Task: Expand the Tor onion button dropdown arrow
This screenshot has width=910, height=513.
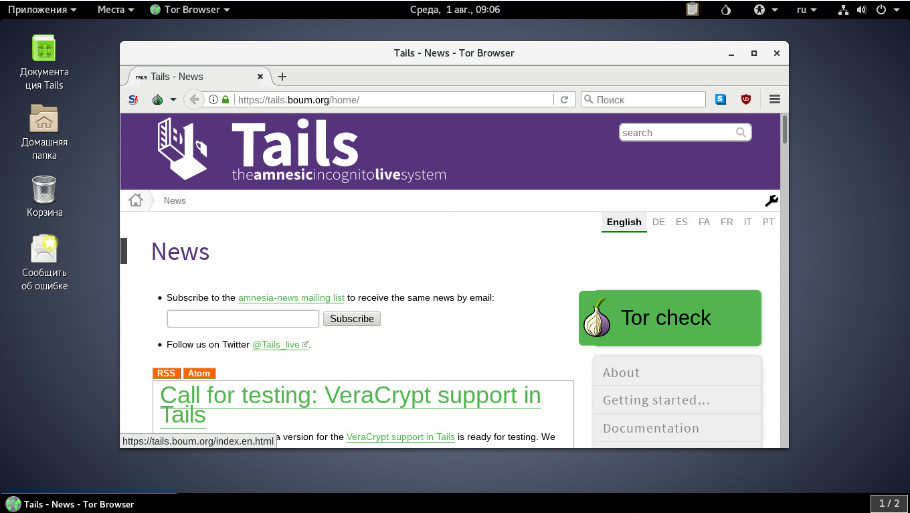Action: click(x=173, y=99)
